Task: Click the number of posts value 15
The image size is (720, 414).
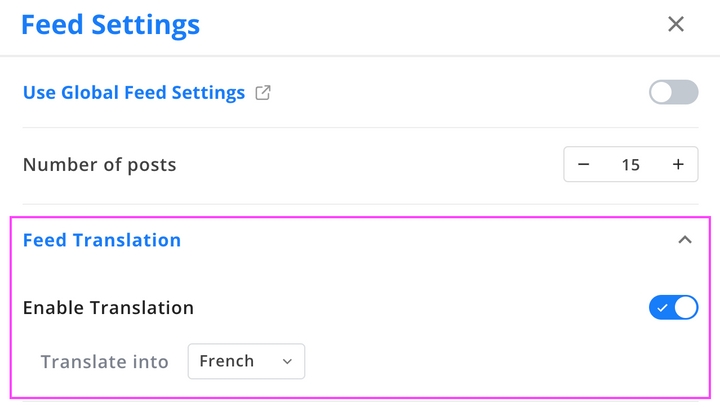Action: tap(630, 165)
